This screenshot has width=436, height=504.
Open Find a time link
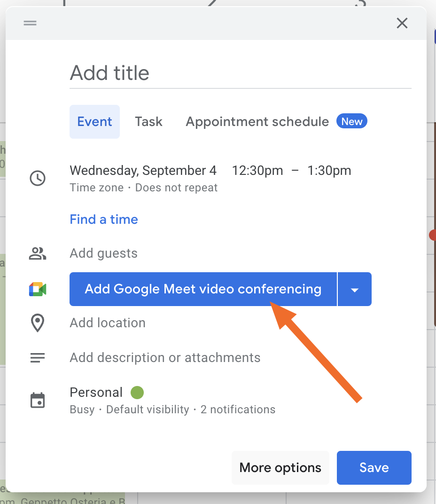(104, 219)
